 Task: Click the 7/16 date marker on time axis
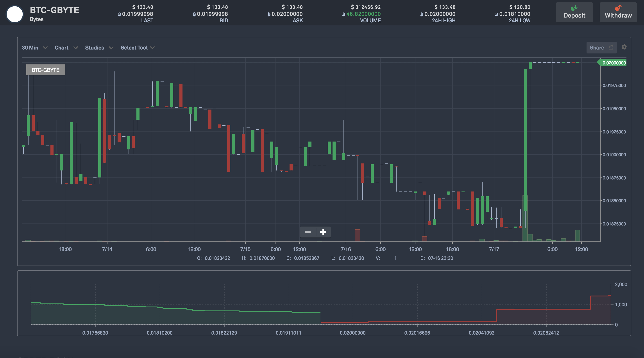pyautogui.click(x=346, y=249)
